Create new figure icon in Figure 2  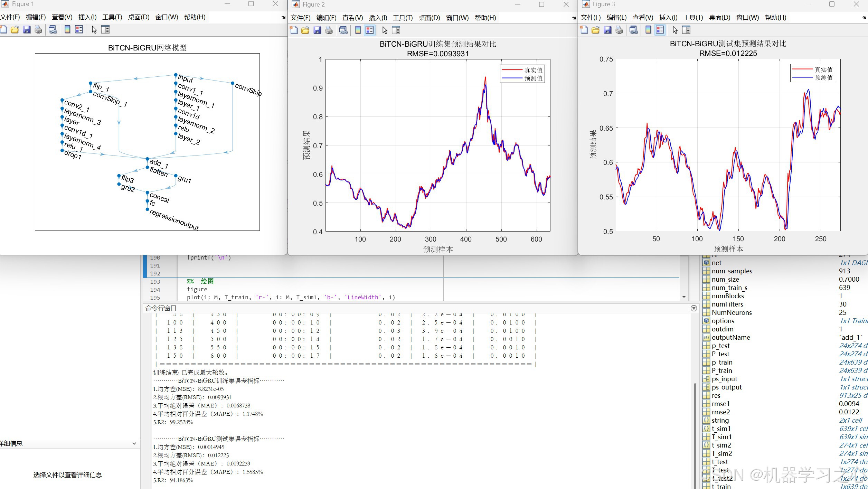coord(294,30)
